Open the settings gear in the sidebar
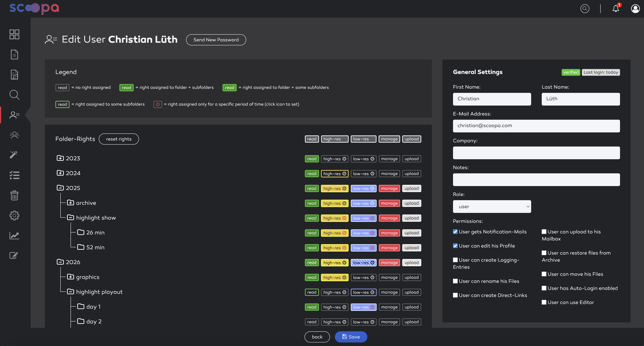The width and height of the screenshot is (644, 346). click(14, 215)
